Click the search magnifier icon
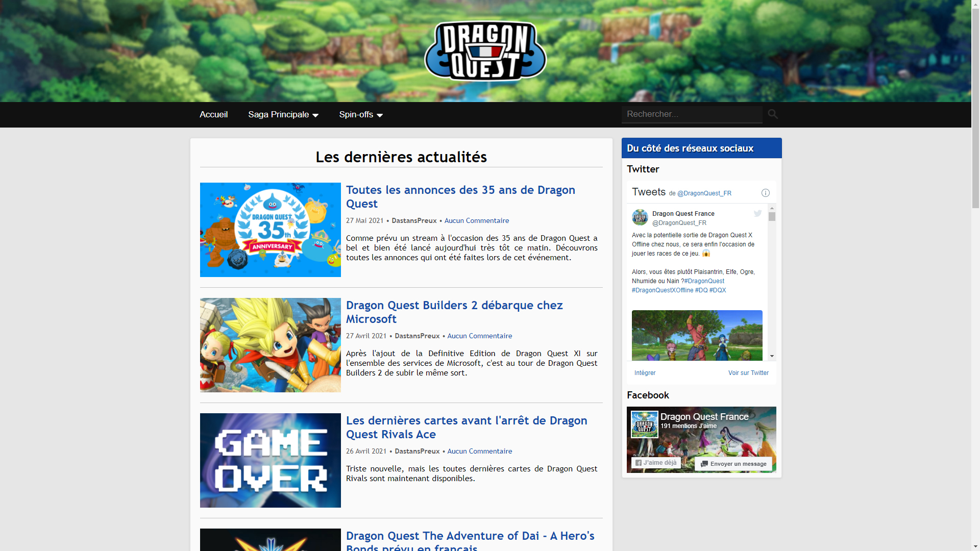Screen dimensions: 980x551 click(773, 114)
